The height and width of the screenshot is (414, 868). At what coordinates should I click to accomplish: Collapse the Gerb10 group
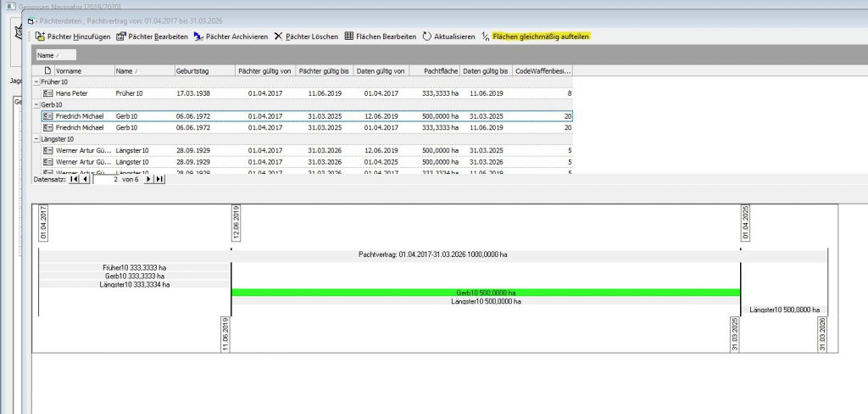click(36, 104)
